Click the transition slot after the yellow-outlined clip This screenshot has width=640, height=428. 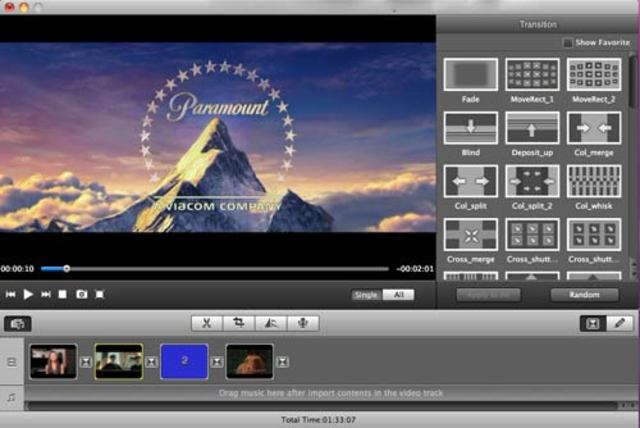(x=151, y=362)
